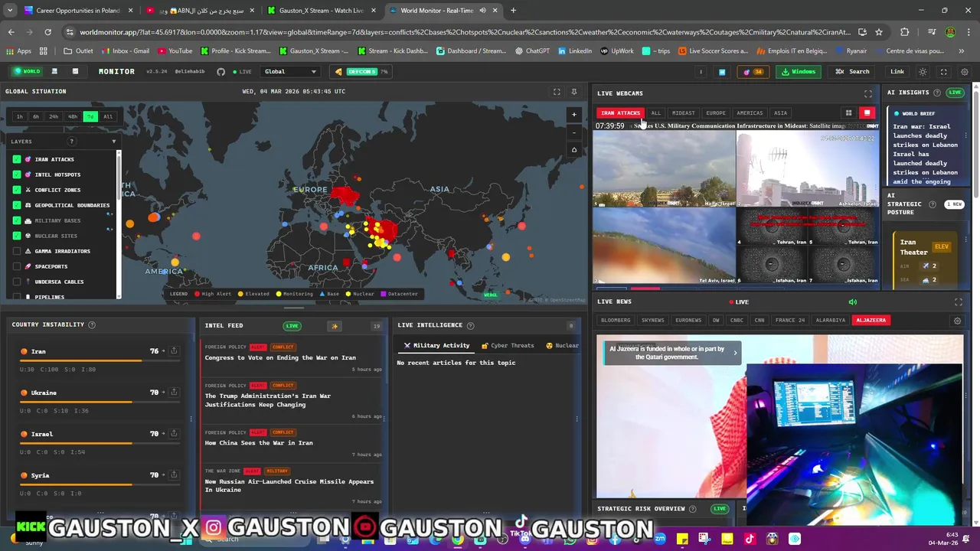Open How China Sees the War article
The image size is (980, 551).
tap(259, 443)
